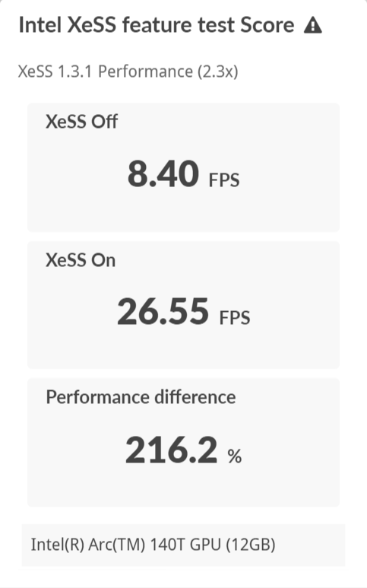Click the word Score in the title
Image resolution: width=367 pixels, height=588 pixels.
tap(267, 26)
